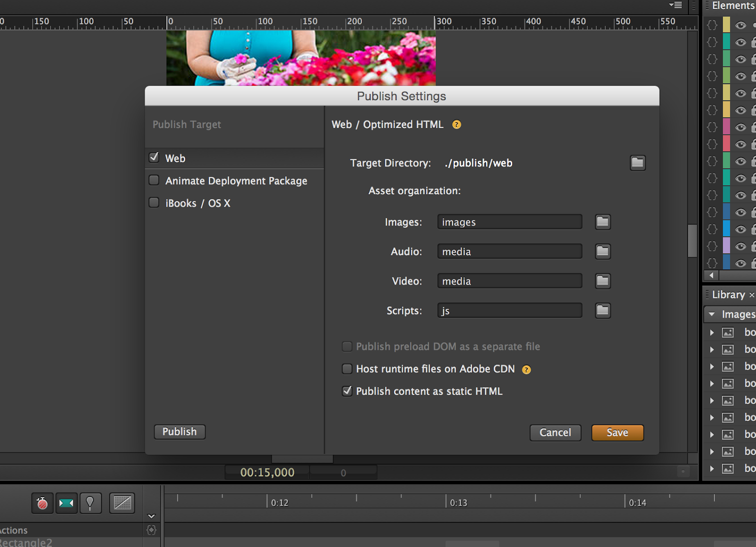Open actions braces for magenta element row
Image resolution: width=756 pixels, height=547 pixels.
tap(712, 127)
